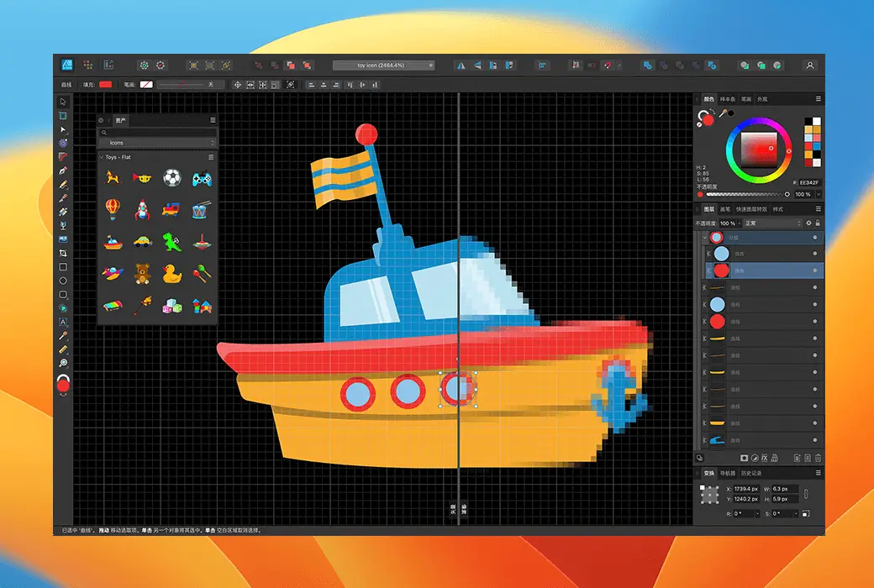
Task: Select the Artistic Text tool
Action: pyautogui.click(x=63, y=322)
